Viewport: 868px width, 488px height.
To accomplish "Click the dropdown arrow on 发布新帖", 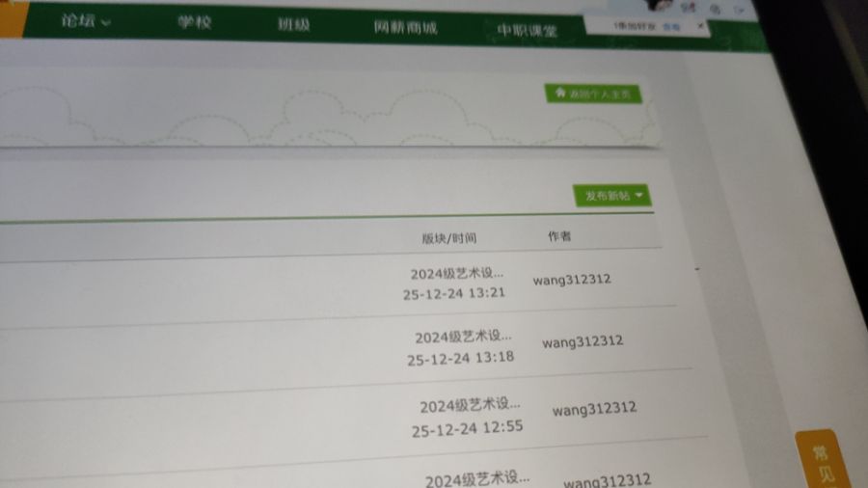I will click(x=639, y=195).
